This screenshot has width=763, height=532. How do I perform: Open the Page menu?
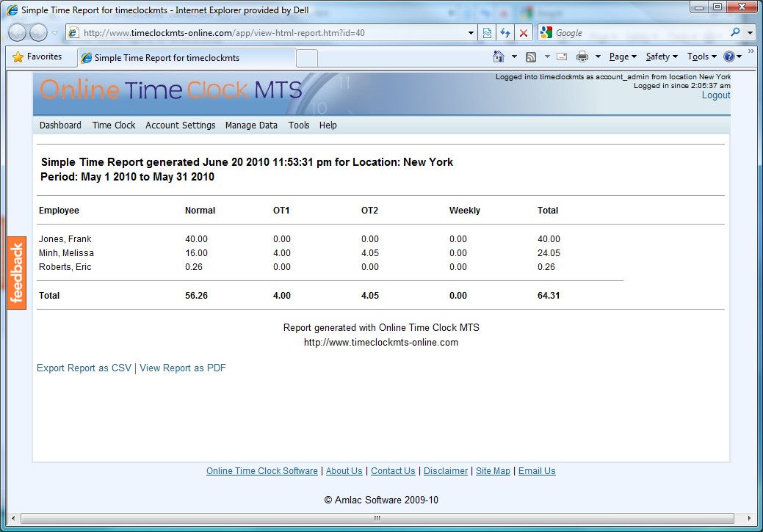[623, 57]
